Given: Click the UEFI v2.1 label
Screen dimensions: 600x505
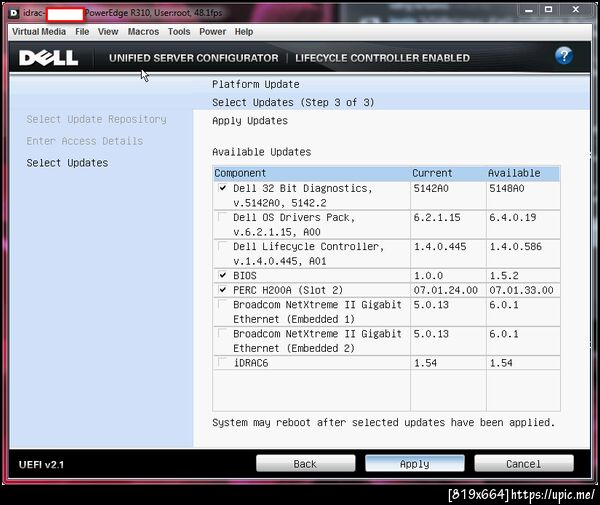Looking at the screenshot, I should (41, 464).
